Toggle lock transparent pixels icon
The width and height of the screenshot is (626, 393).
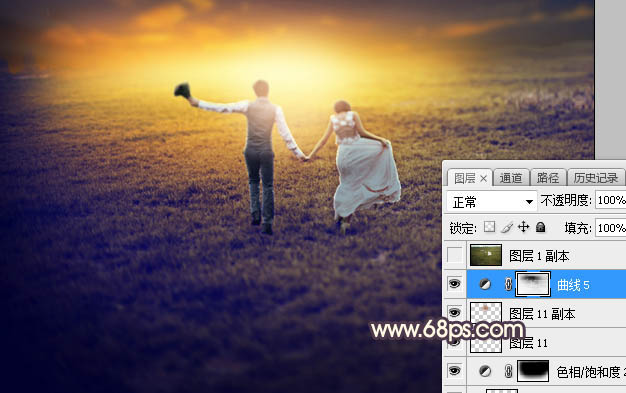coord(489,227)
